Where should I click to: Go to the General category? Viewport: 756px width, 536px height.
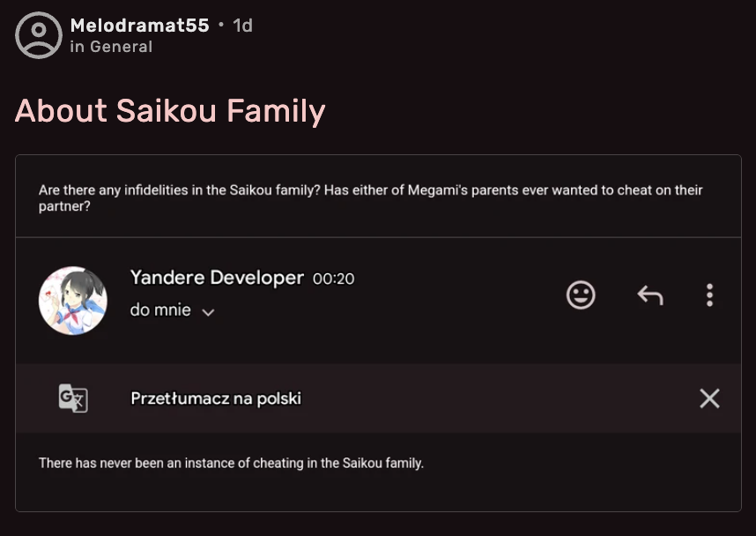pos(121,47)
